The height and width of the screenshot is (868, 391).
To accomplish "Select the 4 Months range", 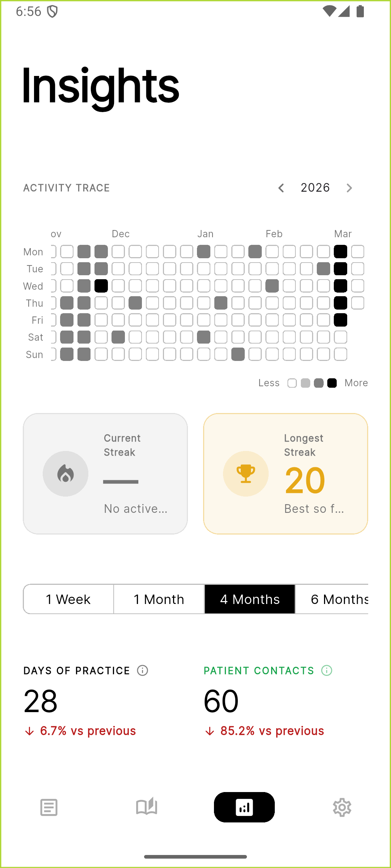I will pos(250,599).
